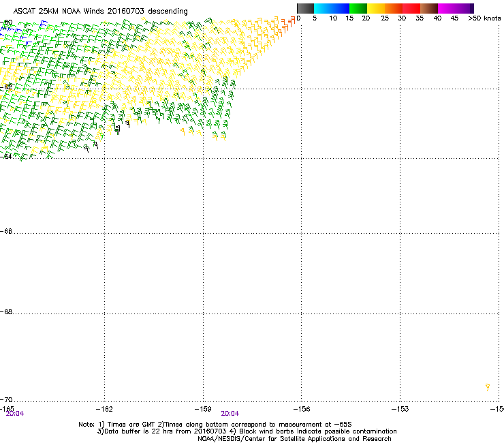Click the '-153' longitude axis label
504x443 pixels.
pos(400,409)
